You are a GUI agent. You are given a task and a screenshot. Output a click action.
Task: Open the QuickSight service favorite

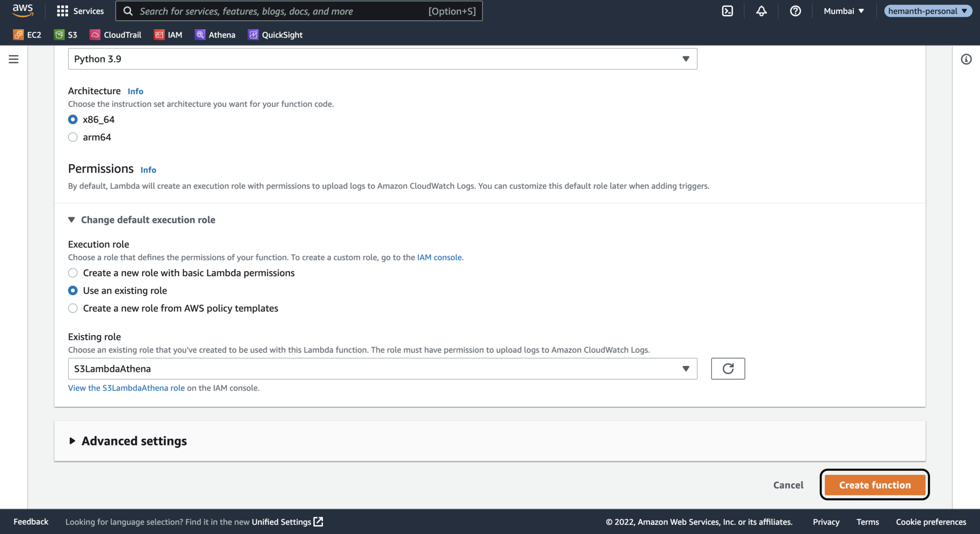pos(275,34)
